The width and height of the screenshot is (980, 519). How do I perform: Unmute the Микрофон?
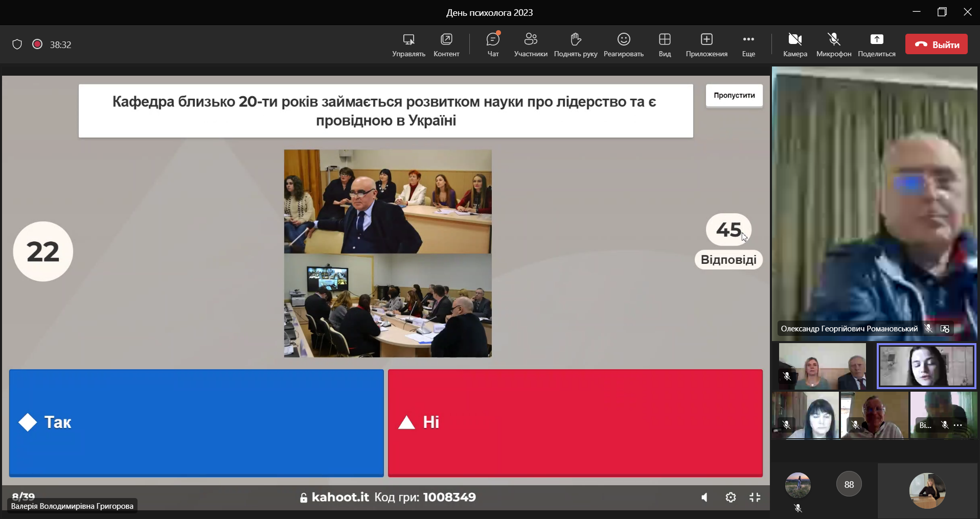coord(834,45)
